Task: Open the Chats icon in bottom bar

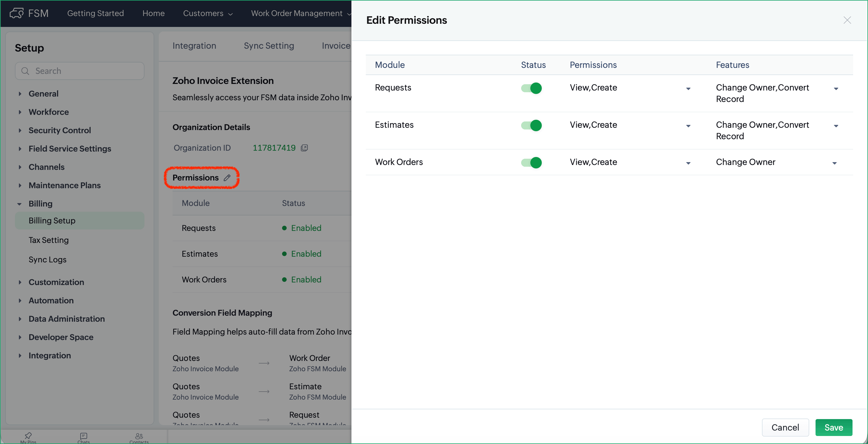Action: click(x=84, y=437)
